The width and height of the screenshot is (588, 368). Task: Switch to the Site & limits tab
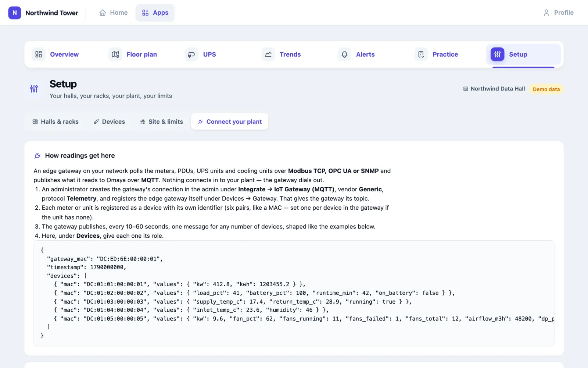point(161,122)
